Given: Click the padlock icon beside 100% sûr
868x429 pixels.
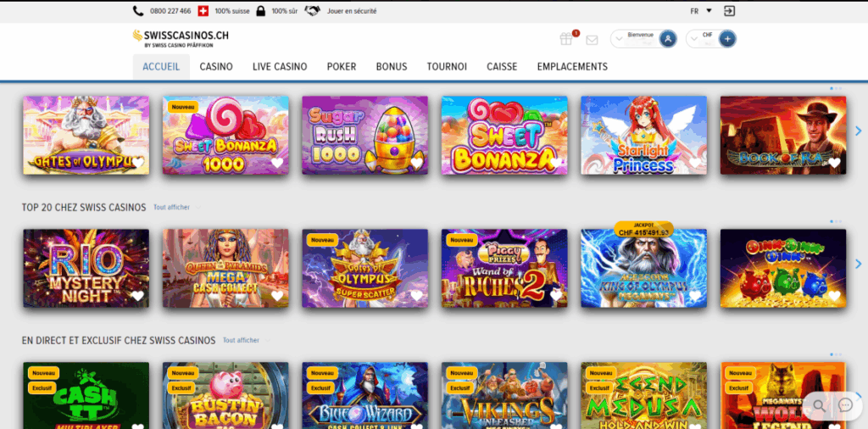Looking at the screenshot, I should 261,11.
